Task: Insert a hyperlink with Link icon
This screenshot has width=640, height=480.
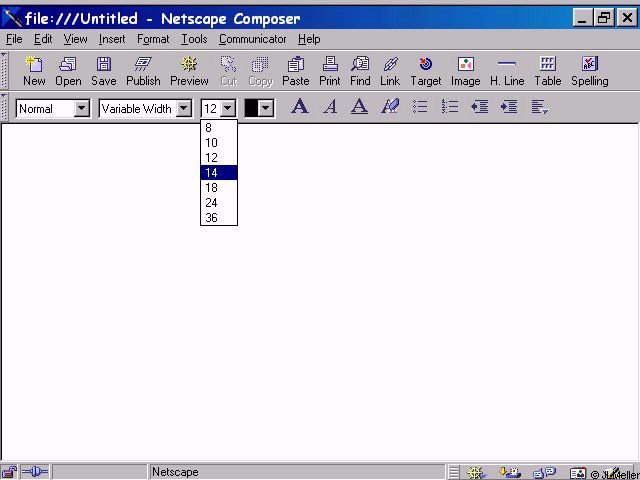Action: [390, 71]
